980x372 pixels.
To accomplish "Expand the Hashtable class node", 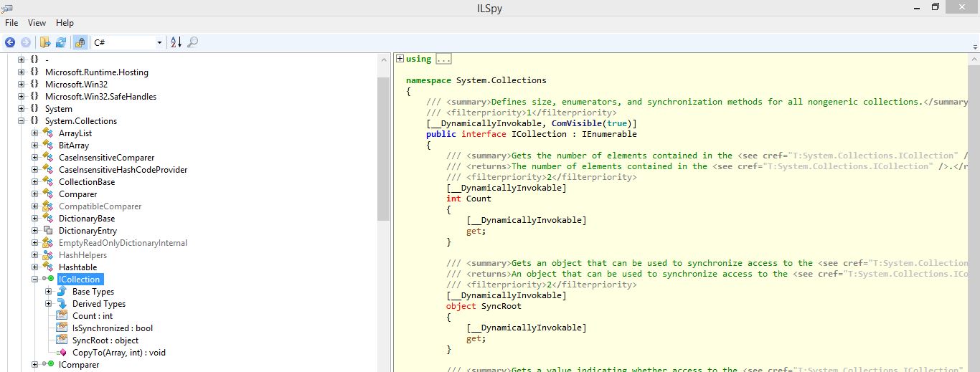I will [x=34, y=267].
